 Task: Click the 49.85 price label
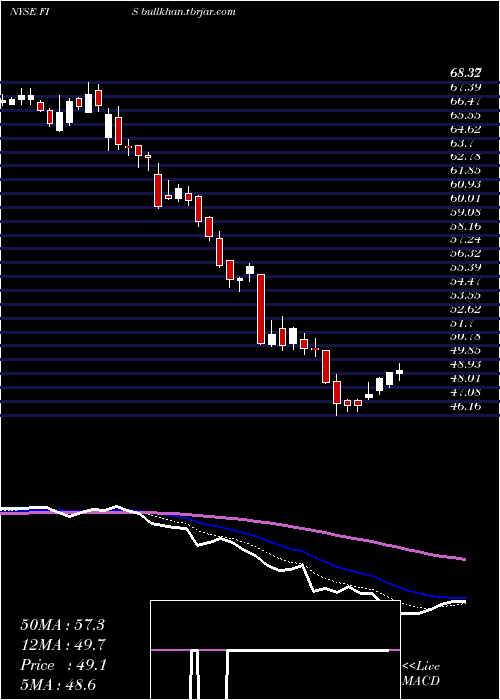(x=465, y=350)
